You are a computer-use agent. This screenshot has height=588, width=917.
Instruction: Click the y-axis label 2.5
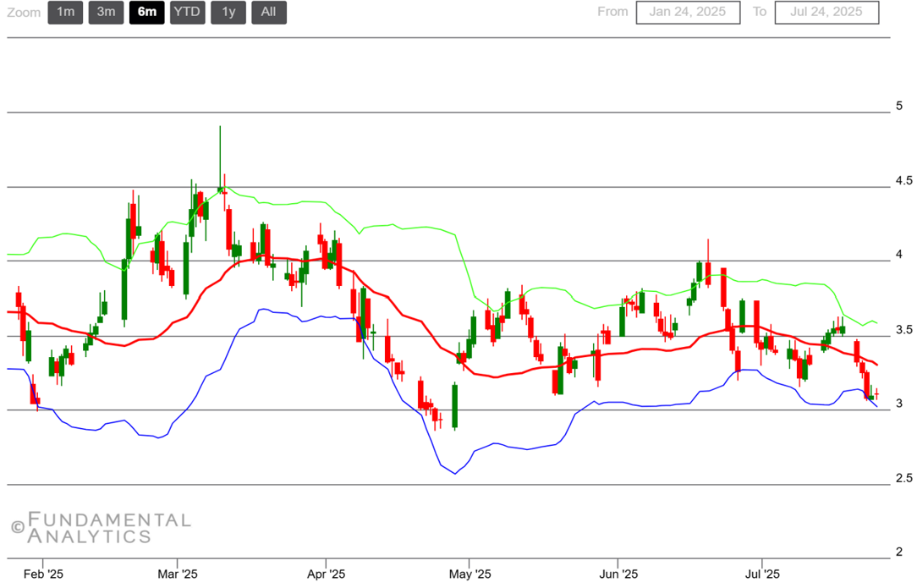pyautogui.click(x=903, y=478)
